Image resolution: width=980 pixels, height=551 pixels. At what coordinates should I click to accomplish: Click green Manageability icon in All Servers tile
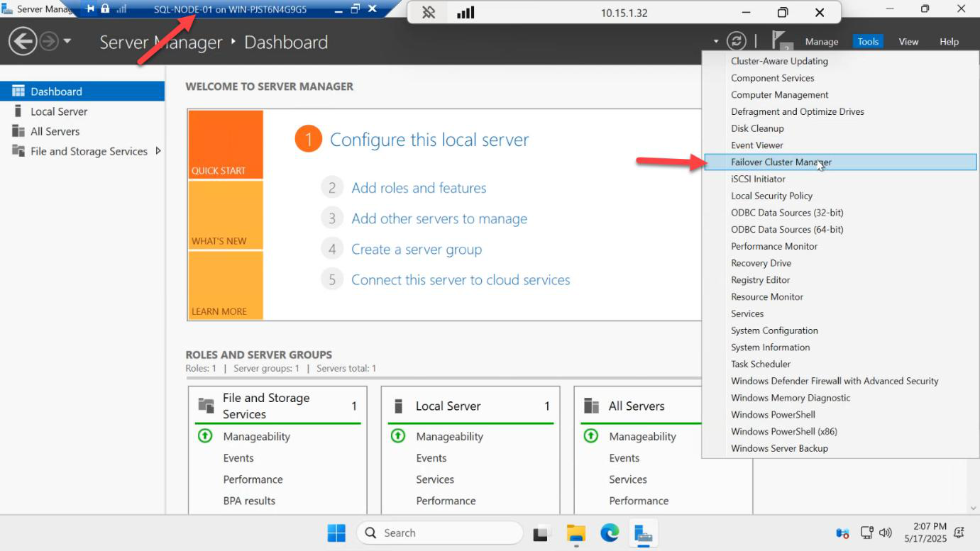click(591, 436)
